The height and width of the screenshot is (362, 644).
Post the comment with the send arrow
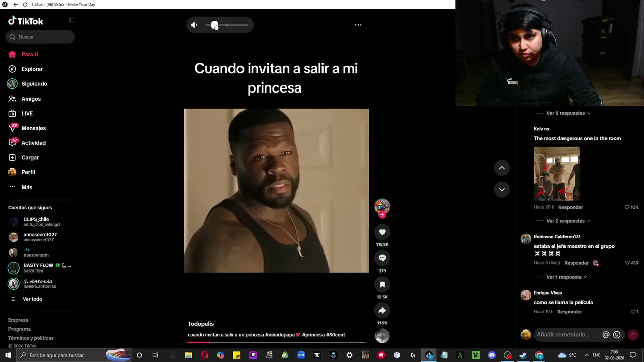tap(633, 335)
